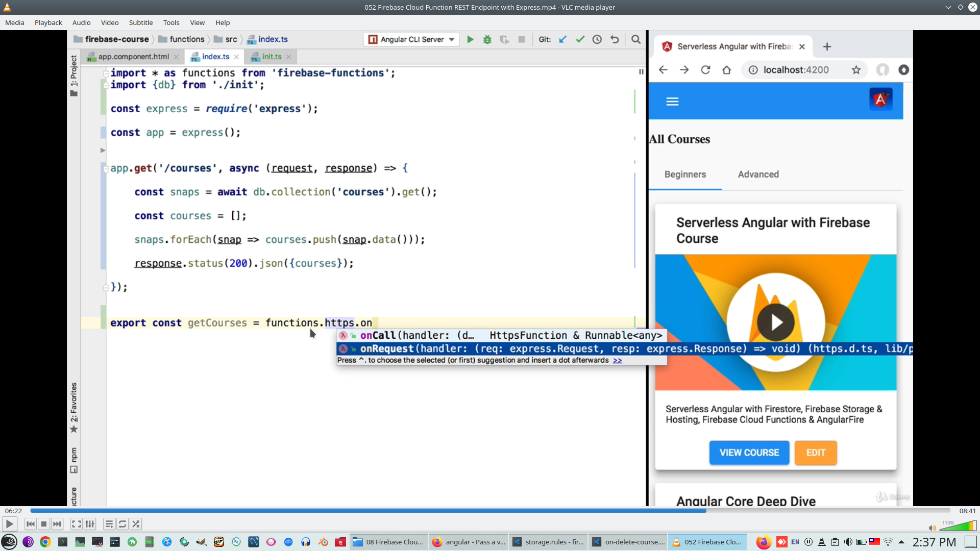Screen dimensions: 980x551
Task: Toggle random shuffle playback
Action: click(x=136, y=524)
